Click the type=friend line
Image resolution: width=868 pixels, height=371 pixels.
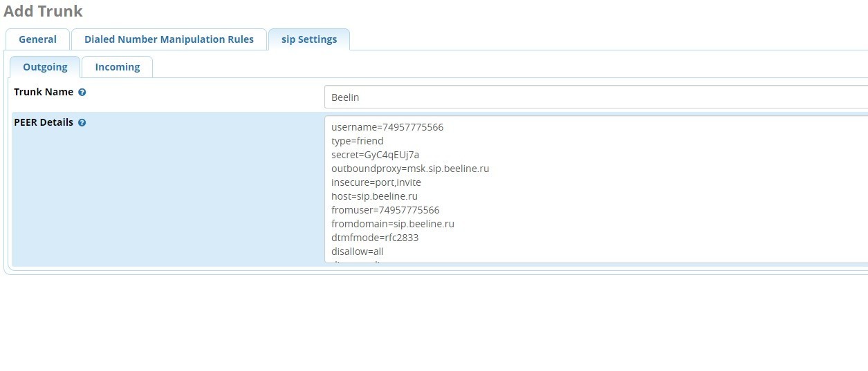click(x=358, y=141)
